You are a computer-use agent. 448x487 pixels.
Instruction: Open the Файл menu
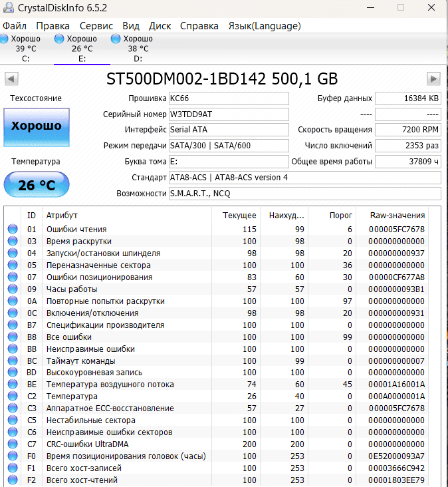coord(15,26)
